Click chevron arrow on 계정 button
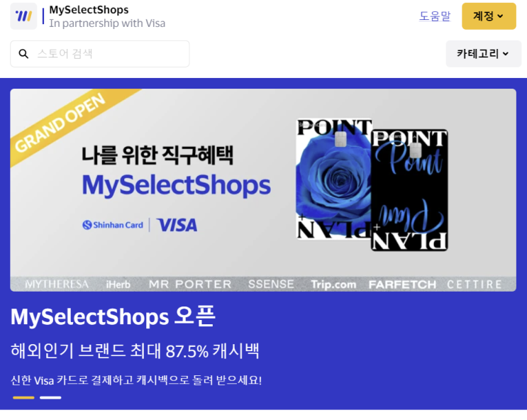527x420 pixels. 500,16
